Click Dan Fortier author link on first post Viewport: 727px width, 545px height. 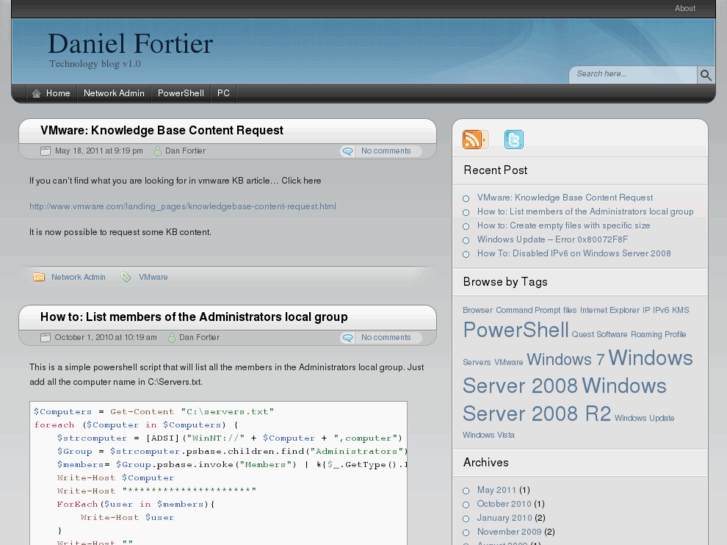(x=185, y=151)
